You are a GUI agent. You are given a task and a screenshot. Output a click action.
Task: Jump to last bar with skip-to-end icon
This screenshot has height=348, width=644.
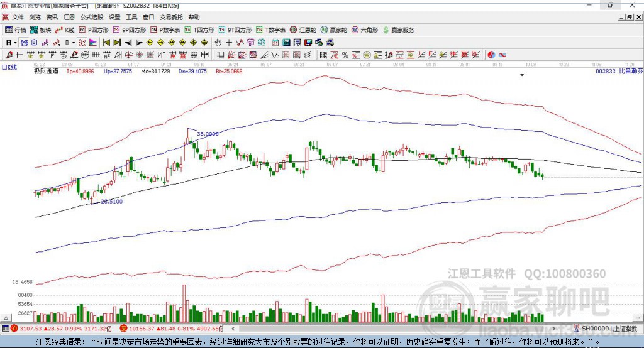click(x=117, y=43)
